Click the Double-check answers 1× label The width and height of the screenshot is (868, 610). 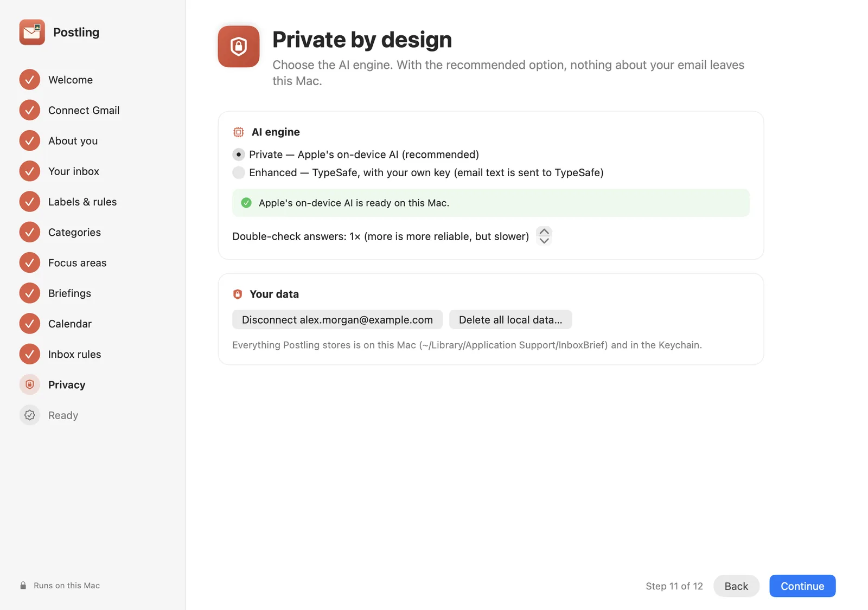click(381, 236)
